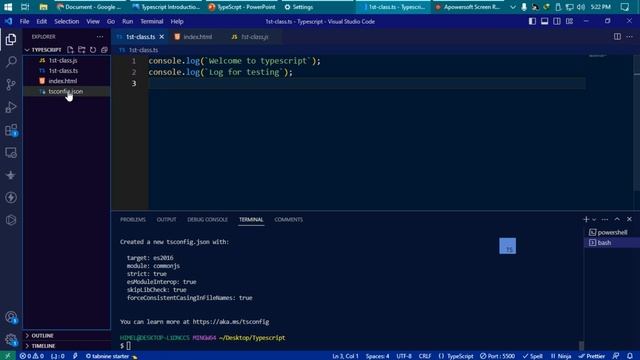Open the File menu

point(24,21)
